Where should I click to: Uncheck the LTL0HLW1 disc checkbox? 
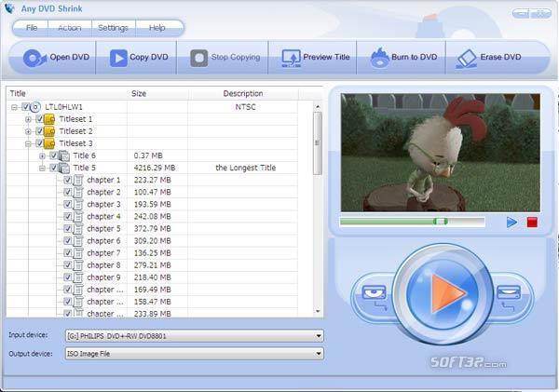point(25,106)
